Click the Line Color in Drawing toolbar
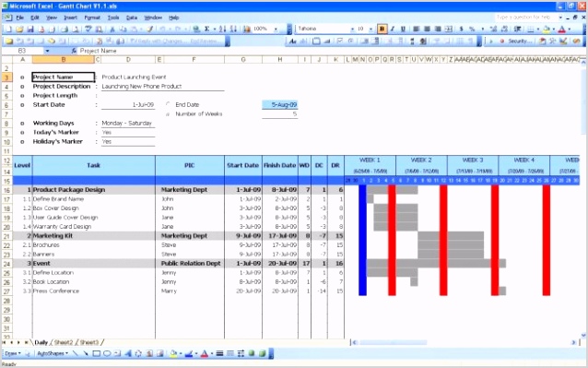This screenshot has width=588, height=368. tap(189, 353)
